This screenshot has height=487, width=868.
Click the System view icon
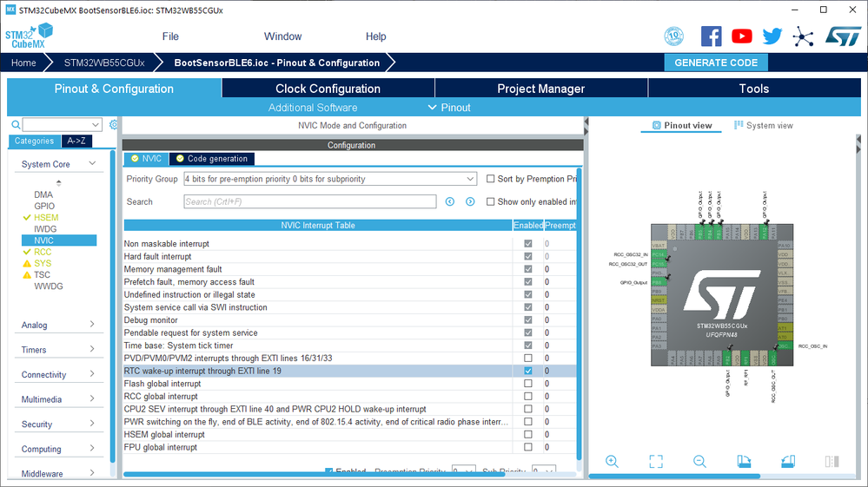tap(739, 126)
